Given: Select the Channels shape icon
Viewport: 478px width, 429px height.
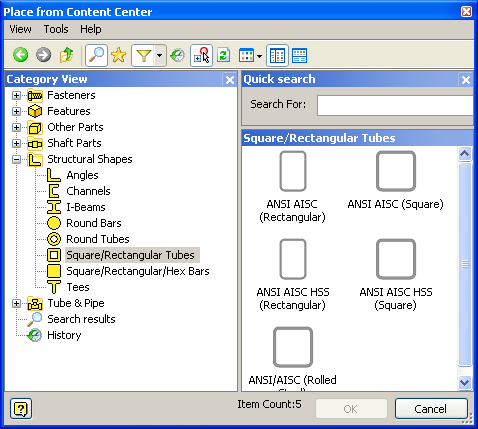Looking at the screenshot, I should pyautogui.click(x=54, y=191).
